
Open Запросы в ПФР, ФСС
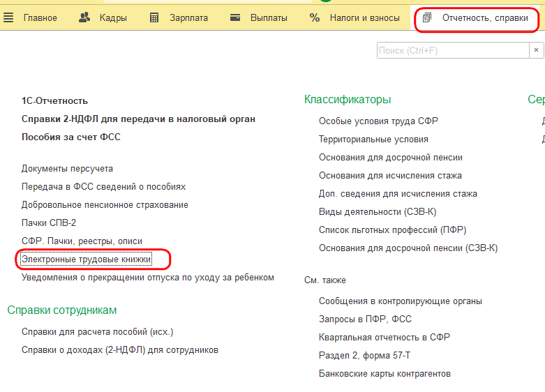point(365,319)
